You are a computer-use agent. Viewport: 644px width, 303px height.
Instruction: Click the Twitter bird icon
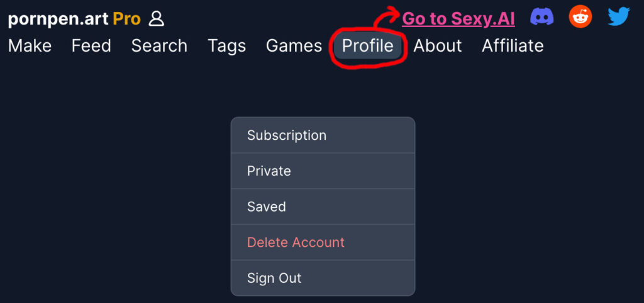619,17
